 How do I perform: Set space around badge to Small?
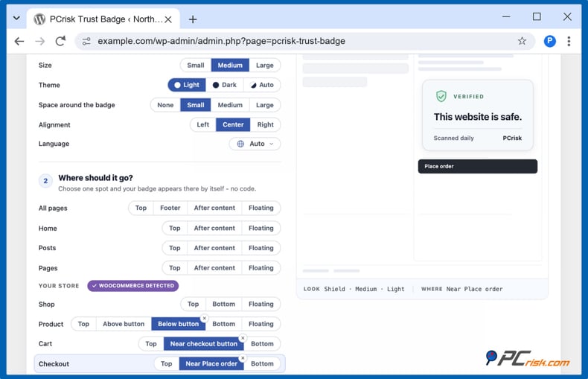(195, 105)
